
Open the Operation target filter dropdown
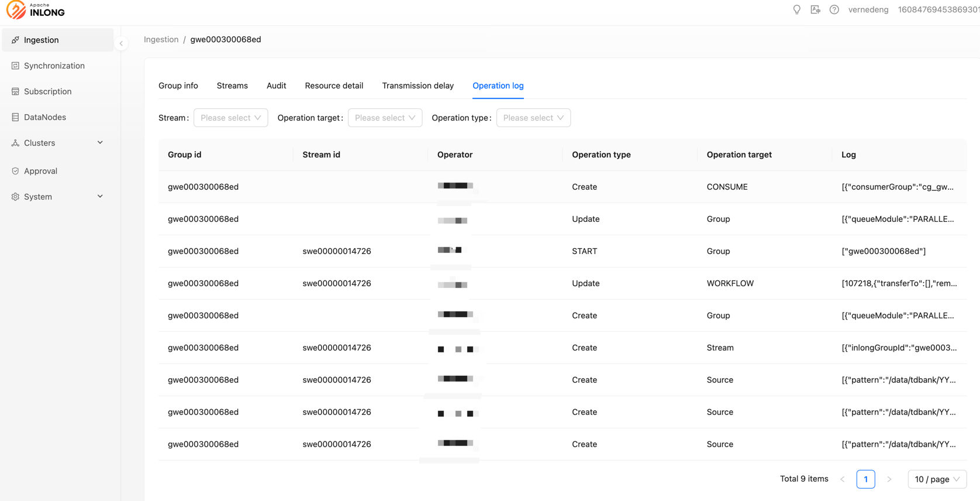click(385, 118)
